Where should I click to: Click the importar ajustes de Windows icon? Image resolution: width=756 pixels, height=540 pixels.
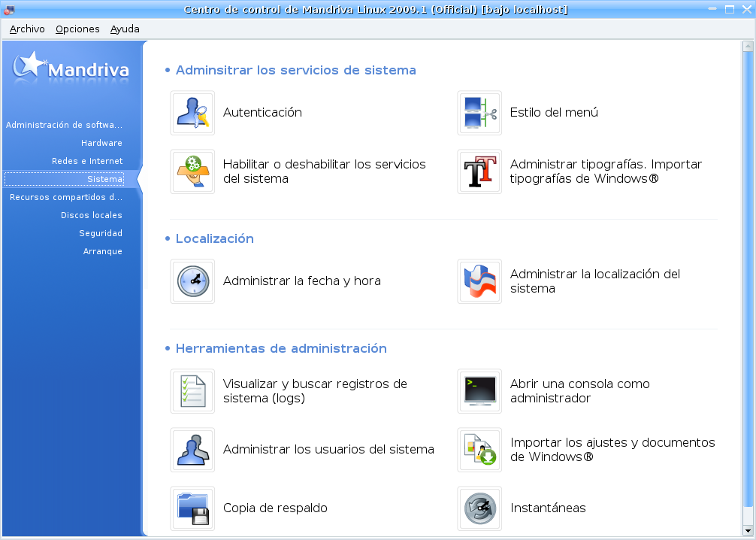point(479,450)
